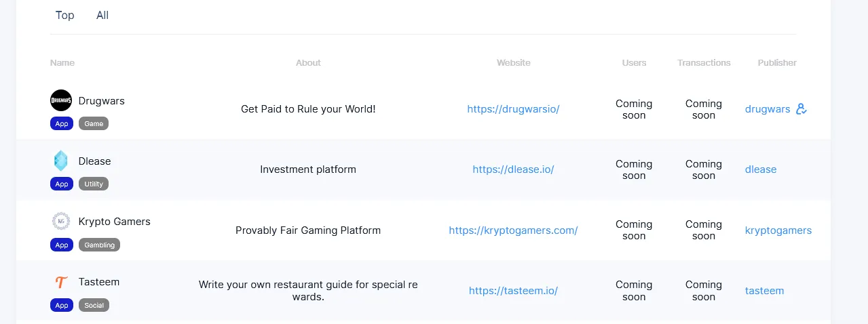Switch to the Top tab
The width and height of the screenshot is (868, 324).
[x=65, y=15]
